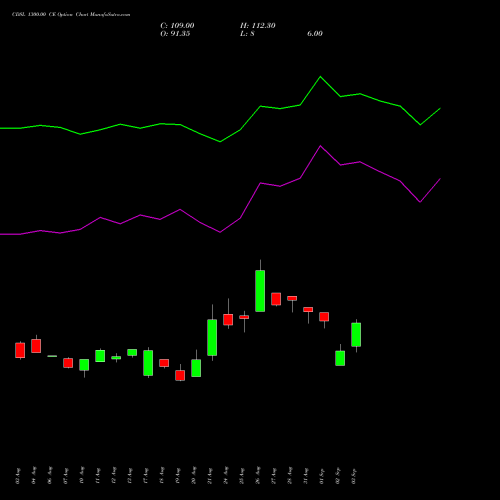Click the chart title text at top left
The image size is (500, 500).
click(x=71, y=15)
